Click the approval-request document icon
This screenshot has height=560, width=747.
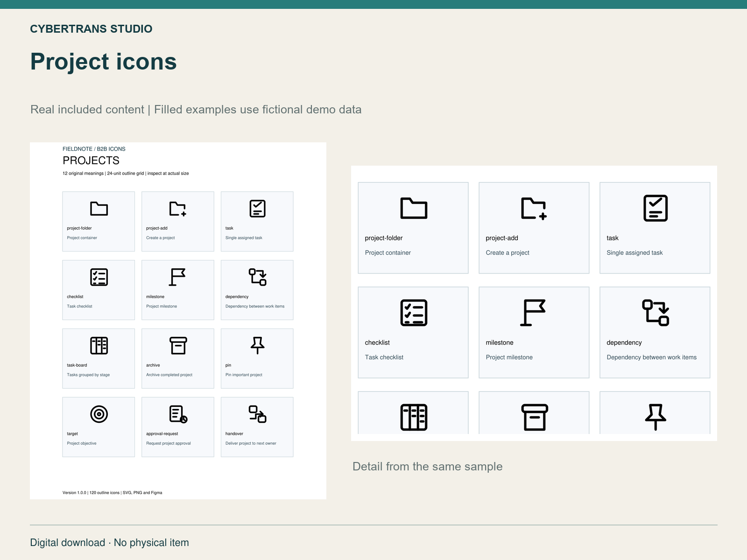[x=178, y=414]
